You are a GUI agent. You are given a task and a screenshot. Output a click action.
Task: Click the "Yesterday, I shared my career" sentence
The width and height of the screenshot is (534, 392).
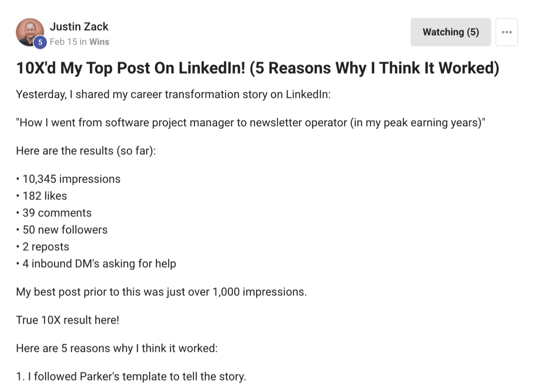pyautogui.click(x=173, y=94)
